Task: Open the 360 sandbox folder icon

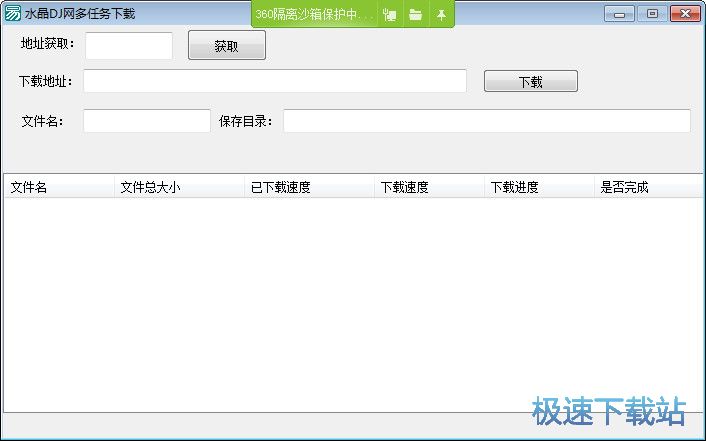Action: (415, 15)
